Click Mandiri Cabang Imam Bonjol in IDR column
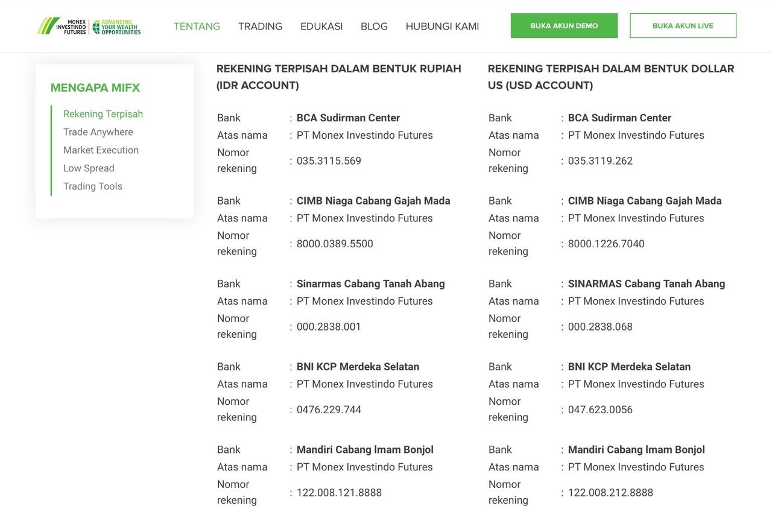Image resolution: width=772 pixels, height=532 pixels. point(365,450)
